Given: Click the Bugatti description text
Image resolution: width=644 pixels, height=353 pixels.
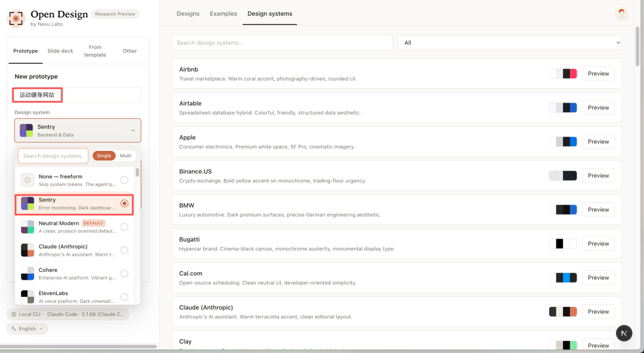Looking at the screenshot, I should [x=287, y=249].
